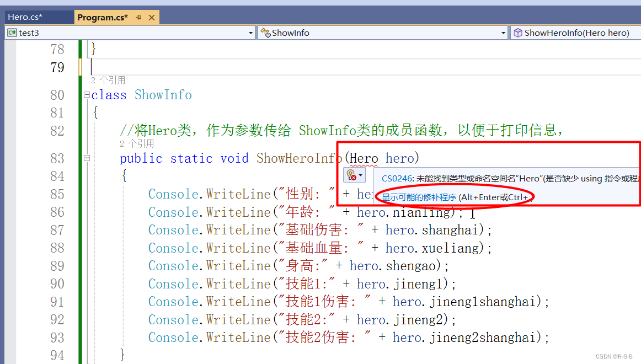
Task: Open the test3 project dropdown
Action: point(250,33)
